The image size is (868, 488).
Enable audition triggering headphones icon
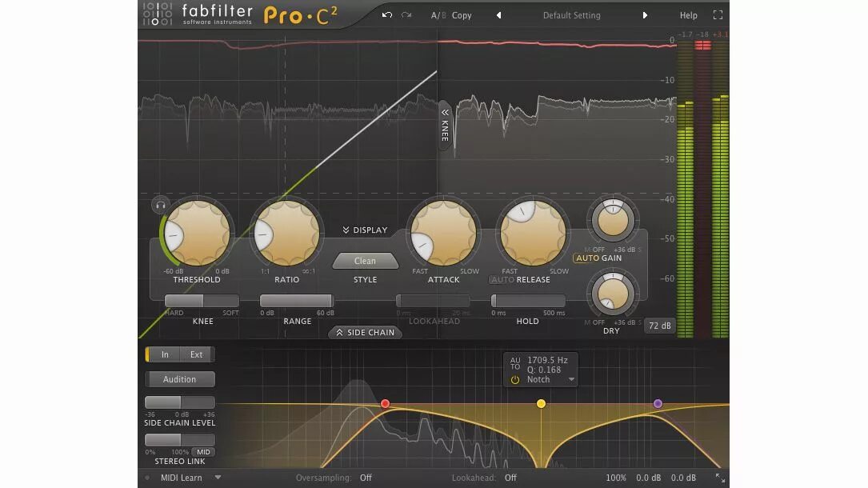[x=161, y=206]
